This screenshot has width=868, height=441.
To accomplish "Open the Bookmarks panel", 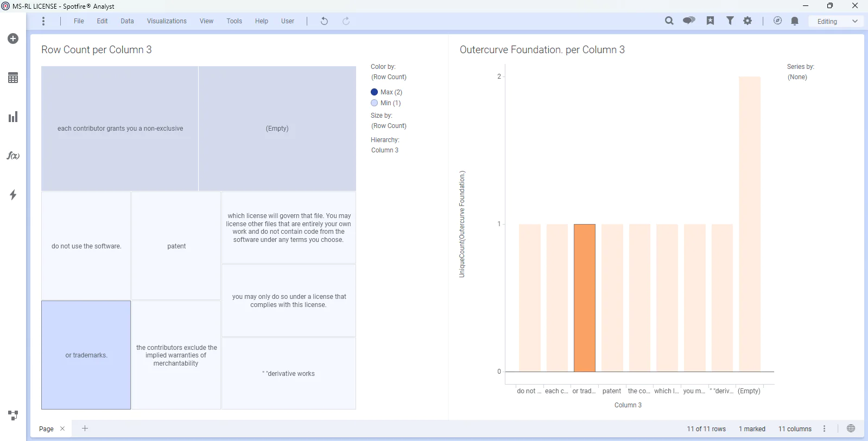I will coord(710,21).
